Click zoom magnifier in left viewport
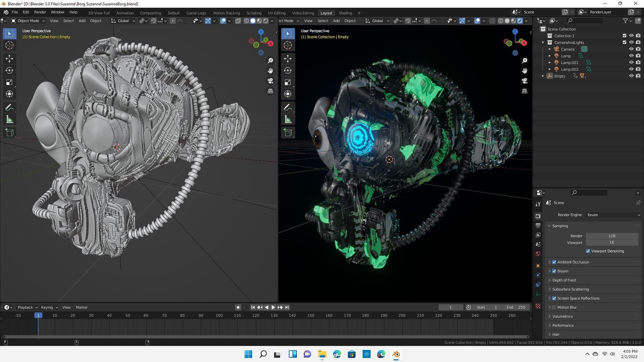The height and width of the screenshot is (362, 644). coord(270,61)
